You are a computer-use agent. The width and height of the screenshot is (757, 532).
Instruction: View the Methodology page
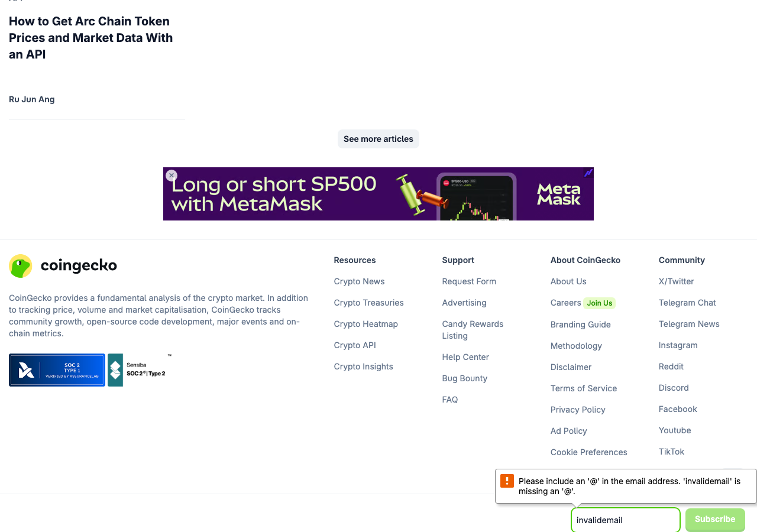point(576,346)
